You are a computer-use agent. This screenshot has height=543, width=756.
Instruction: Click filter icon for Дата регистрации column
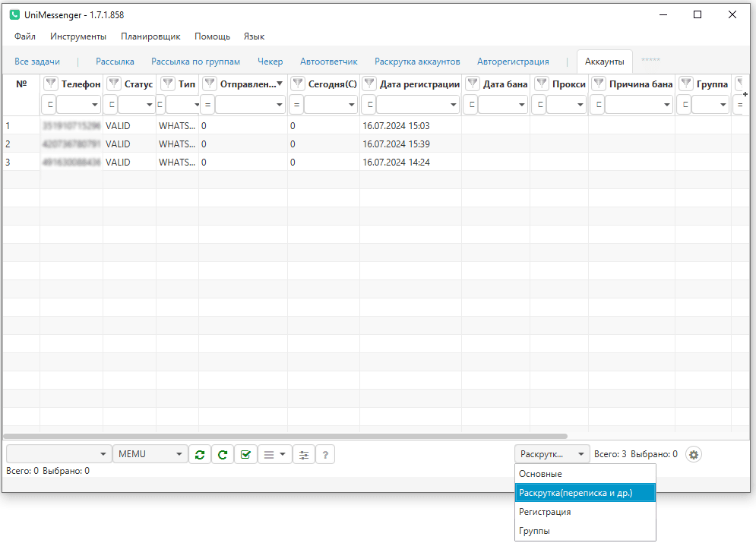pos(369,84)
